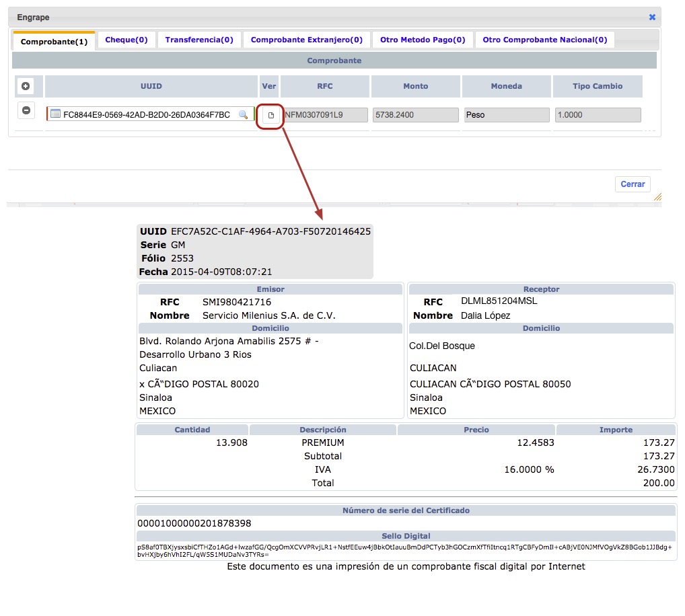Screen dimensions: 685x616
Task: Click the Emisor section header
Action: tap(271, 289)
